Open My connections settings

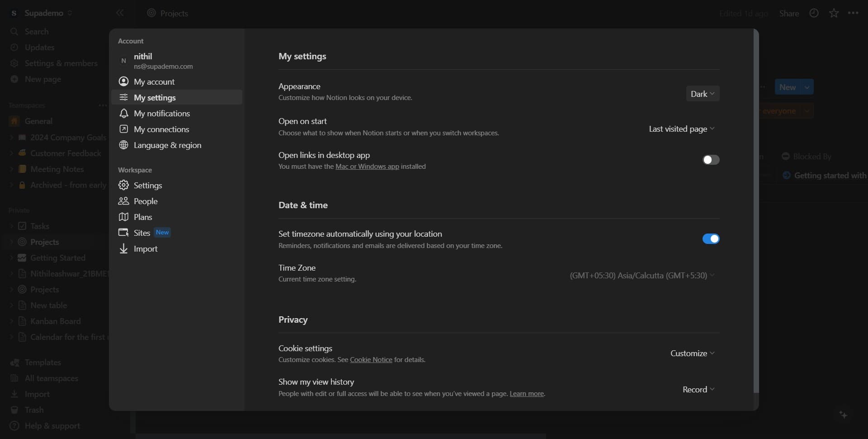(162, 129)
